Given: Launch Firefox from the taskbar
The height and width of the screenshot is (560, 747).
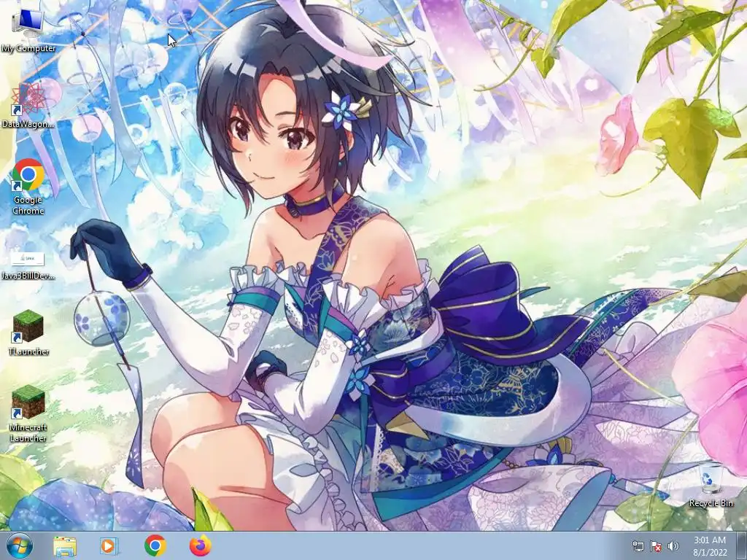Looking at the screenshot, I should click(200, 545).
